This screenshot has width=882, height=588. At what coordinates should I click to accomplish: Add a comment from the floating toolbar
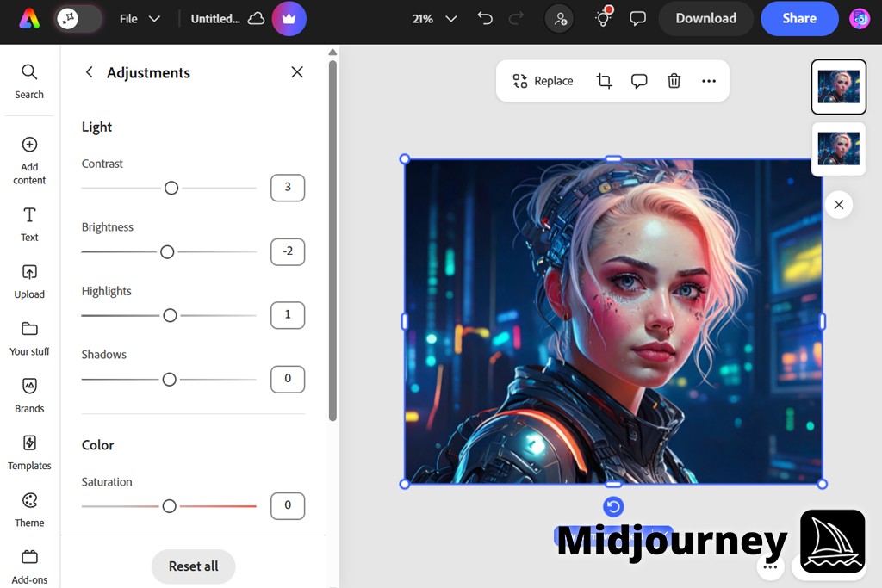639,81
